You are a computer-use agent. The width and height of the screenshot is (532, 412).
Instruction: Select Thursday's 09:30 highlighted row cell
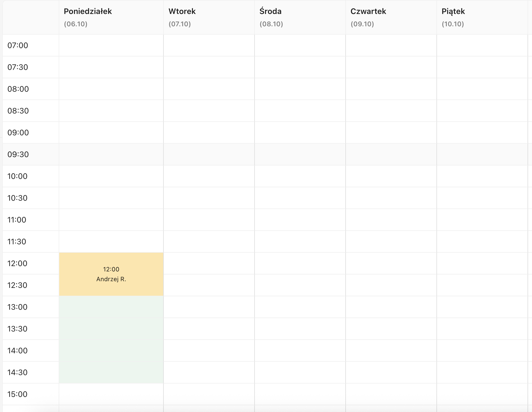391,154
